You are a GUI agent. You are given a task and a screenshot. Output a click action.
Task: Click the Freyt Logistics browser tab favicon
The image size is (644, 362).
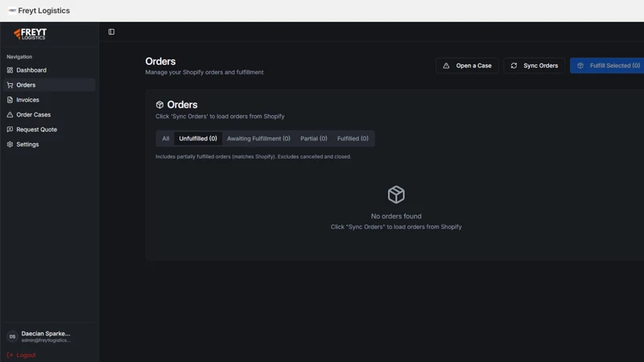point(12,10)
